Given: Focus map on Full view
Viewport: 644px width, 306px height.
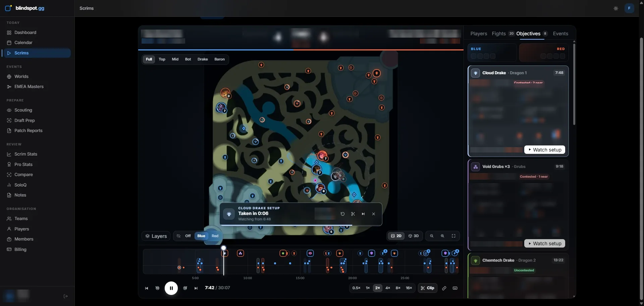Looking at the screenshot, I should tap(149, 59).
